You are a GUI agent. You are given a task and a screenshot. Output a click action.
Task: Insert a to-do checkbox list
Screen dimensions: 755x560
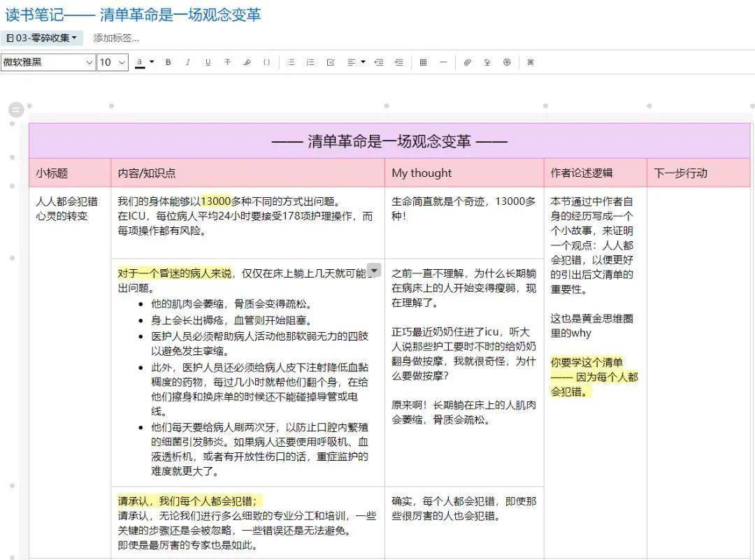pos(329,62)
